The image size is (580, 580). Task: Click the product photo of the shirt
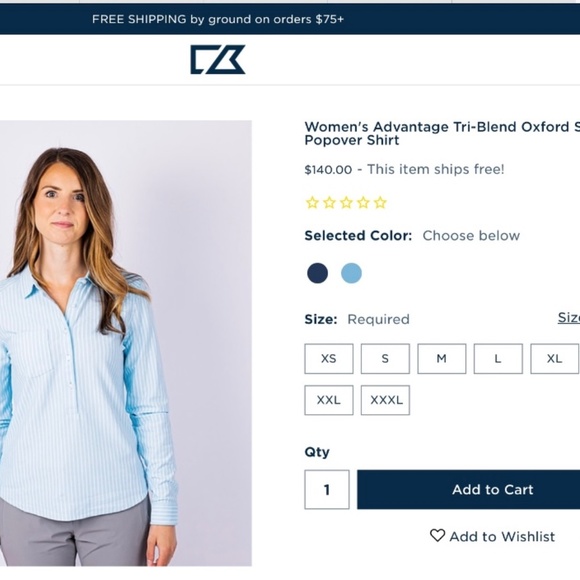[126, 343]
